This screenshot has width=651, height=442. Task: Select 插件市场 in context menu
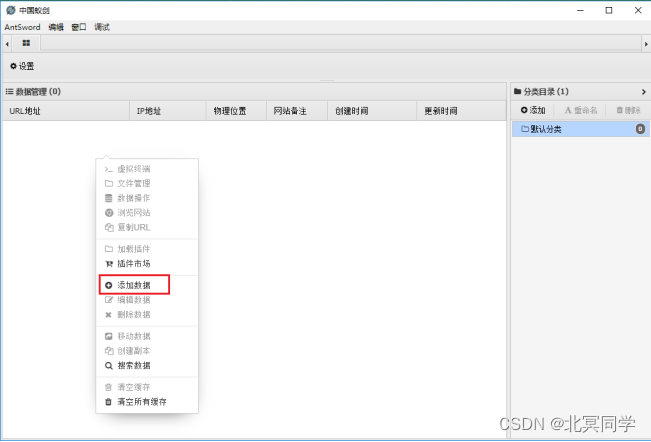147,264
